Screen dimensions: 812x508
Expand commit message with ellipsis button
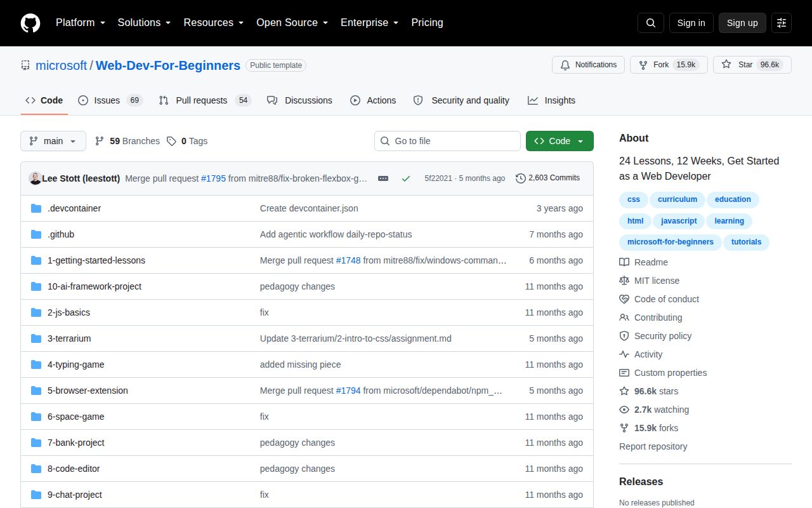(383, 178)
